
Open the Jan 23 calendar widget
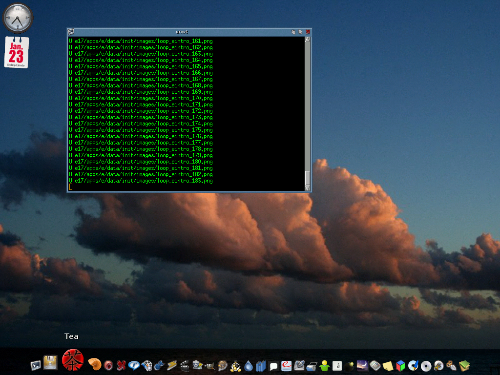pos(16,52)
